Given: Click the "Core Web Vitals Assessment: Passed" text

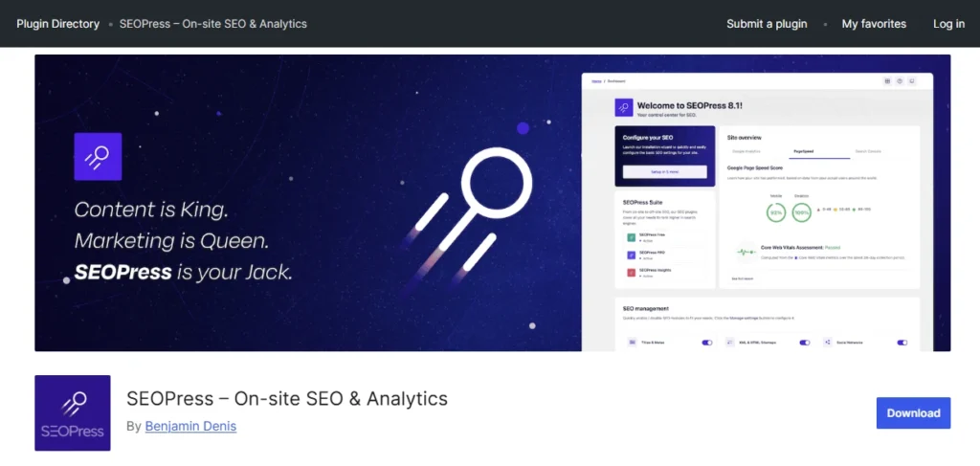Looking at the screenshot, I should point(801,248).
